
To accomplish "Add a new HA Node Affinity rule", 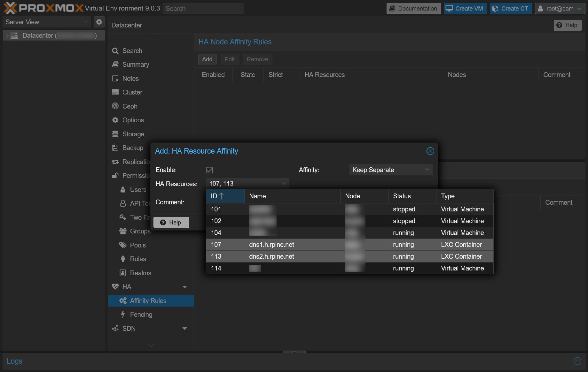I will tap(207, 59).
